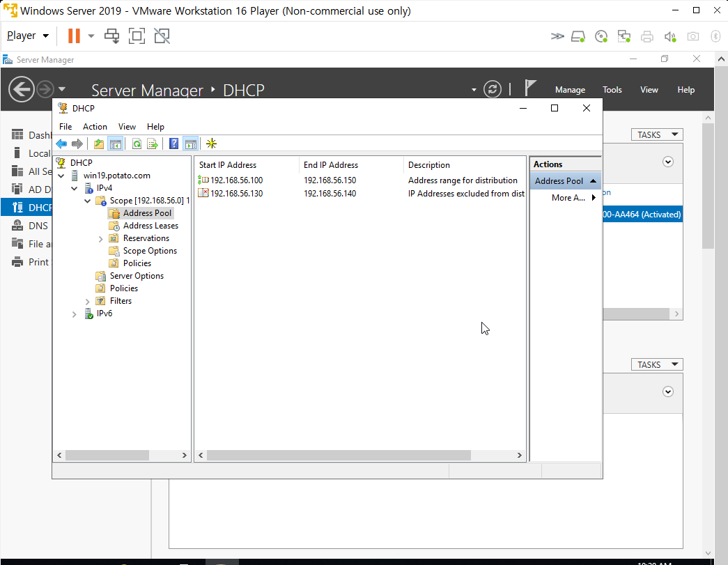Open the Manage menu in Server Manager
The width and height of the screenshot is (728, 565).
click(570, 90)
